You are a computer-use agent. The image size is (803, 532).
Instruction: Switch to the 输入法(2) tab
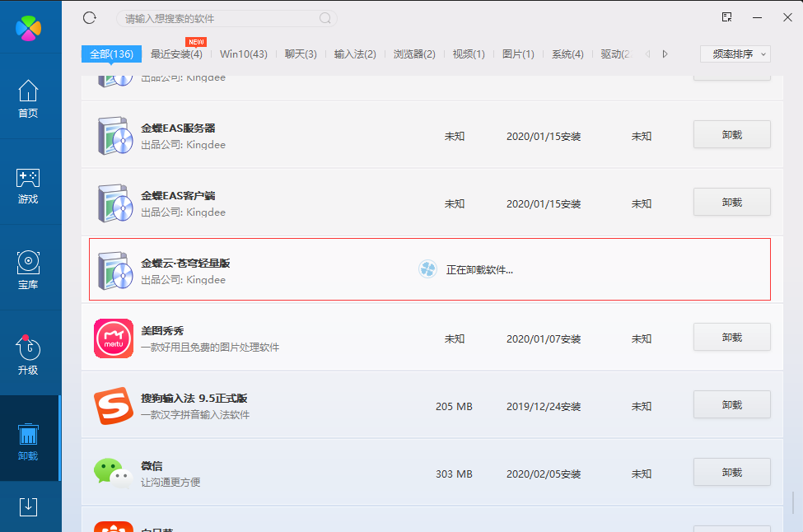tap(355, 54)
